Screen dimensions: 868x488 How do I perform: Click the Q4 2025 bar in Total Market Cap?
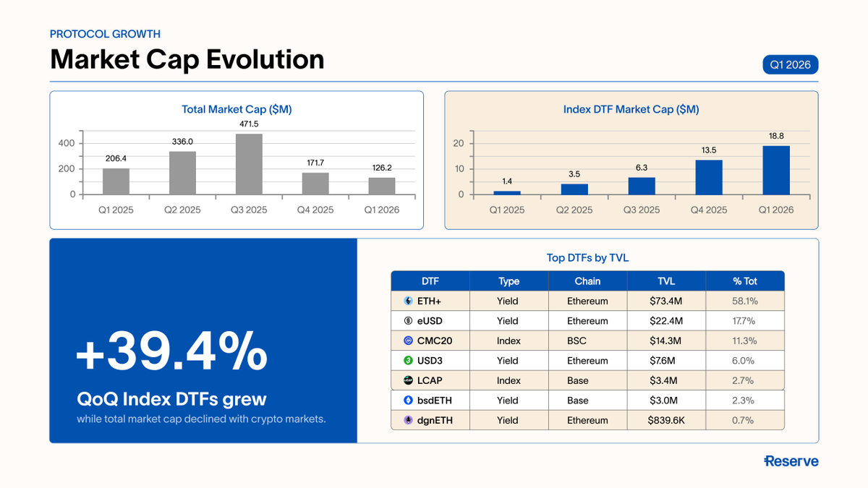click(315, 184)
